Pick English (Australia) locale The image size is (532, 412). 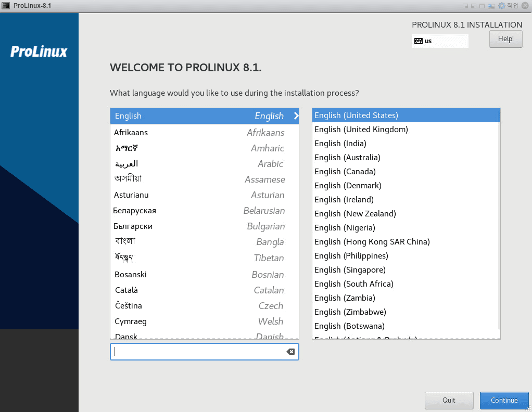[406, 157]
